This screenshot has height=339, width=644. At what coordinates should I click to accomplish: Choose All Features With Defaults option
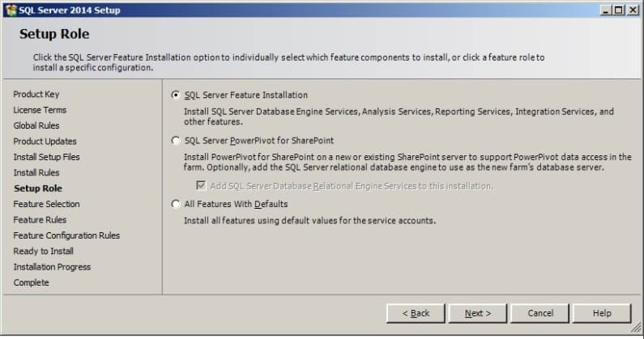[x=176, y=204]
